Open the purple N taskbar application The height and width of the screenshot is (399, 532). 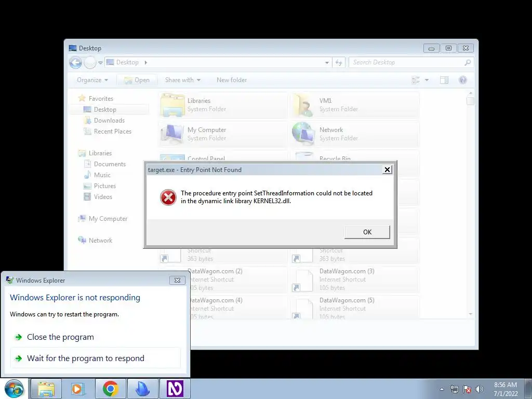coord(175,389)
